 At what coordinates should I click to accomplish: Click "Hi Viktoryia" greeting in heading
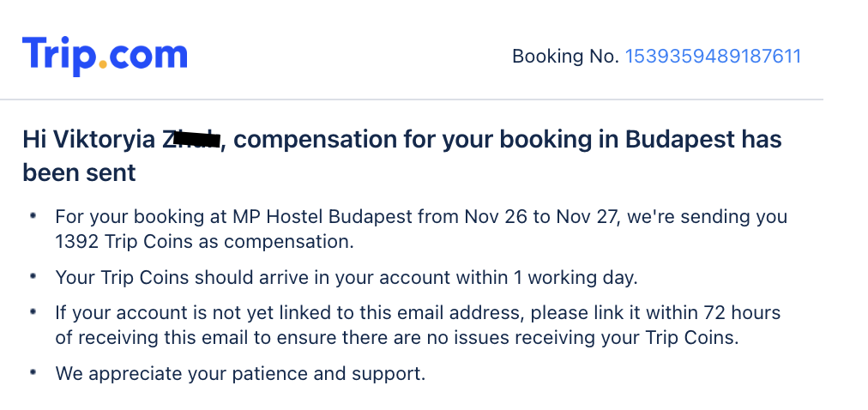tap(90, 139)
